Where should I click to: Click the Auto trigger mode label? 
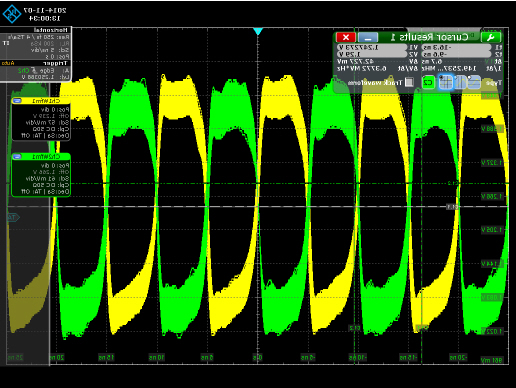click(x=8, y=63)
